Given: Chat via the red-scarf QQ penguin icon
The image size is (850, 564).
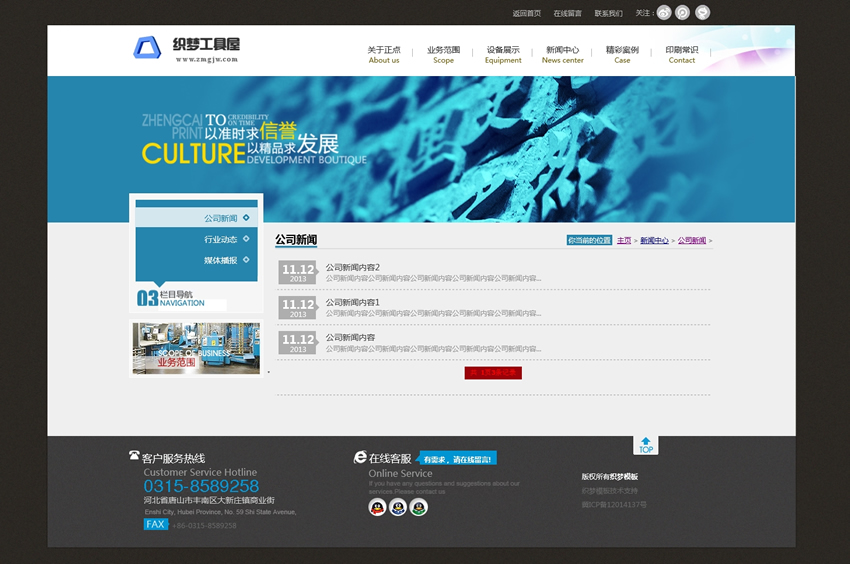Looking at the screenshot, I should pyautogui.click(x=377, y=508).
